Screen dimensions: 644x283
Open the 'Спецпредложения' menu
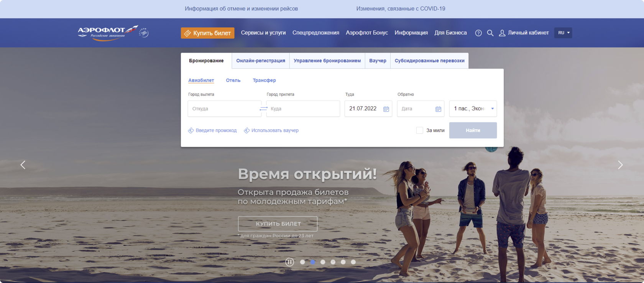[316, 33]
